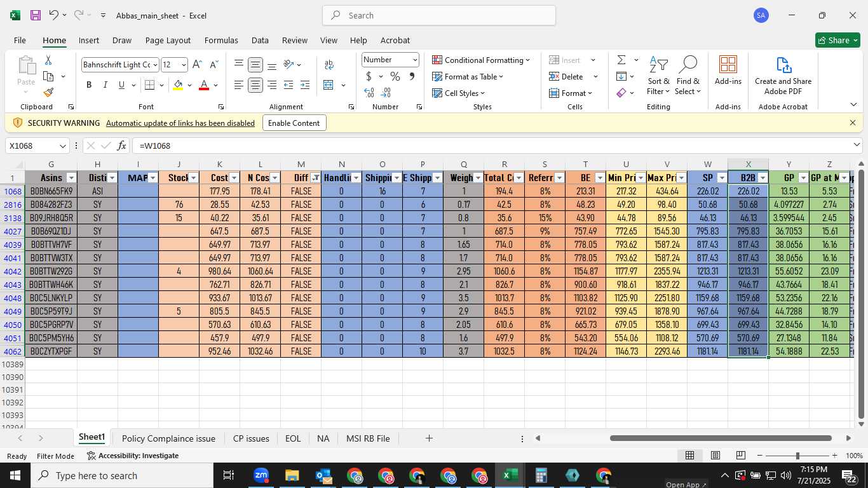Open the Number format dropdown
The height and width of the screenshot is (488, 868).
pyautogui.click(x=415, y=60)
